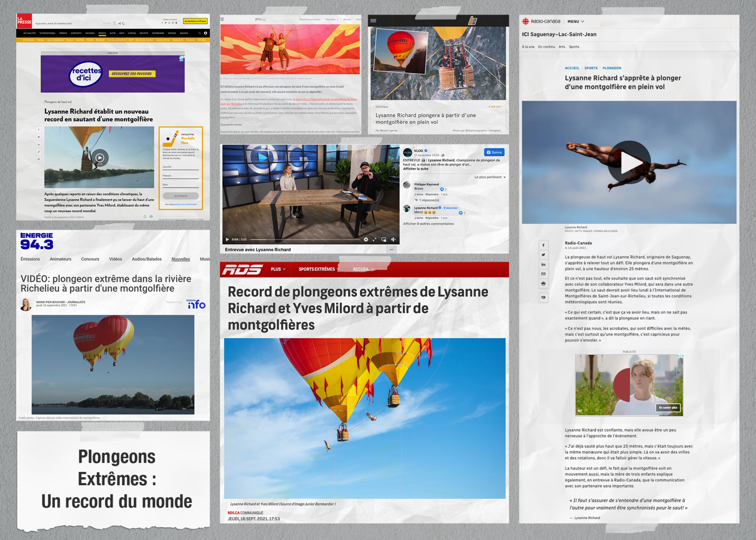Click the print icon beside Radio-Canada article

543,284
